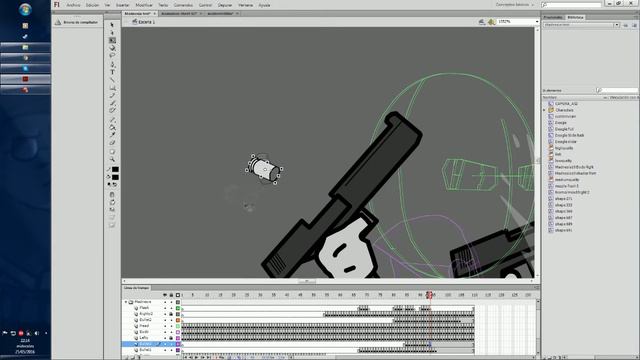The width and height of the screenshot is (640, 360).
Task: Select the Righty2 layer row
Action: (x=151, y=314)
